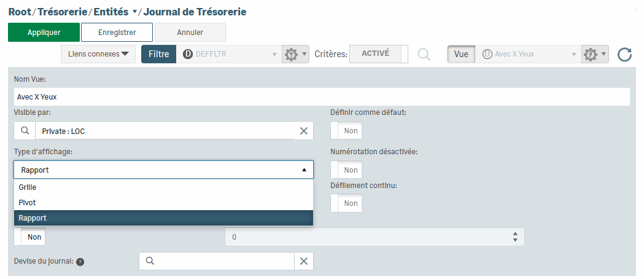Click the Enregistrer button
The width and height of the screenshot is (644, 279).
(117, 33)
